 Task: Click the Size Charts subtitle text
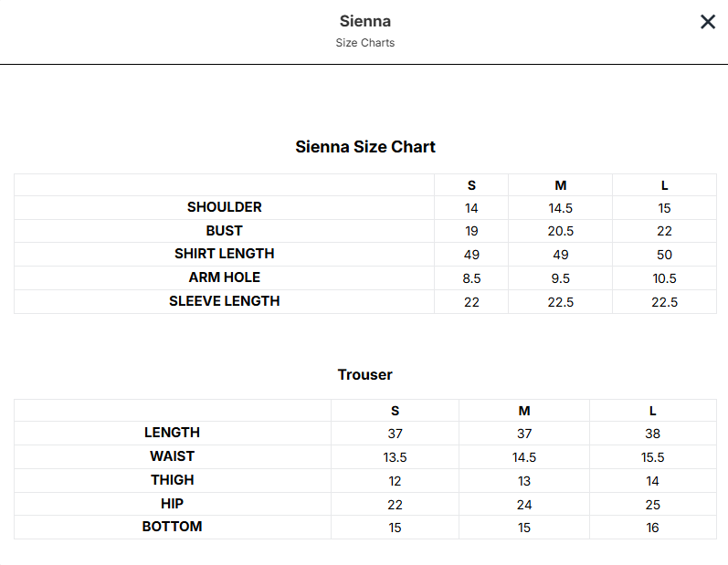[x=365, y=43]
